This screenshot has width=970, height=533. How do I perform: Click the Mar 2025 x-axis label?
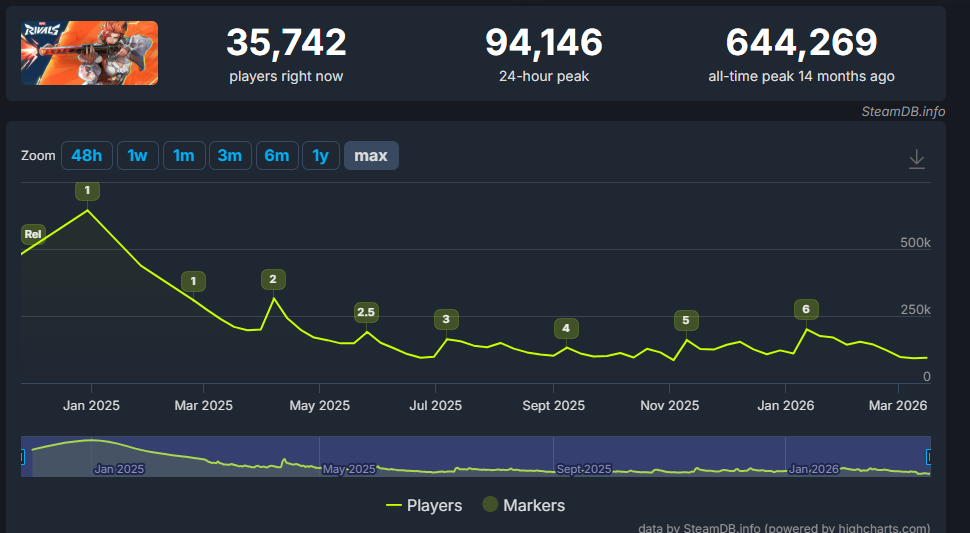[x=204, y=406]
